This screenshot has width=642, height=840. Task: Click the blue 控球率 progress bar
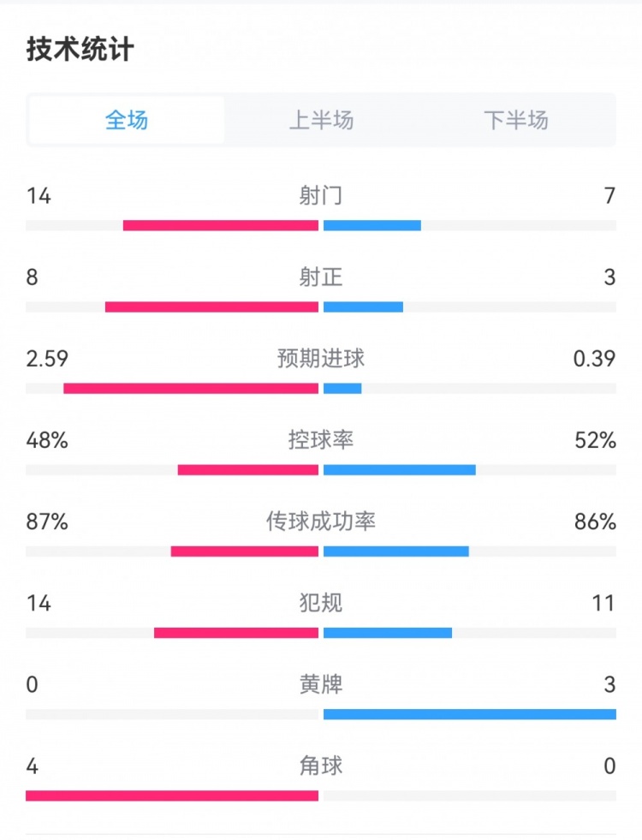click(x=399, y=470)
